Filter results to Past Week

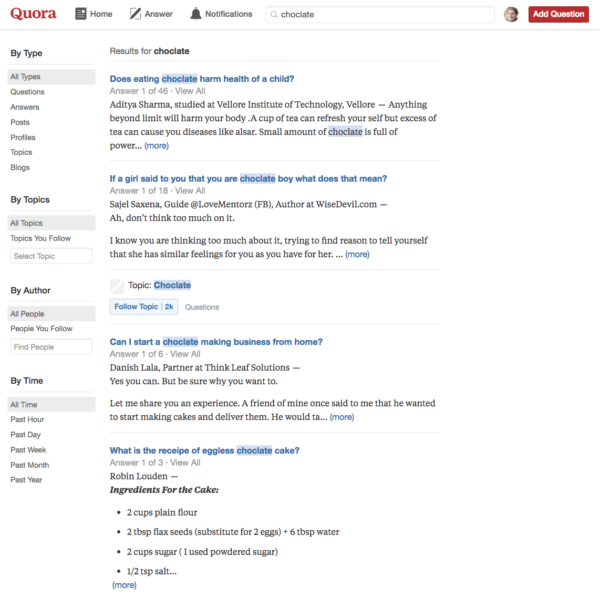28,450
